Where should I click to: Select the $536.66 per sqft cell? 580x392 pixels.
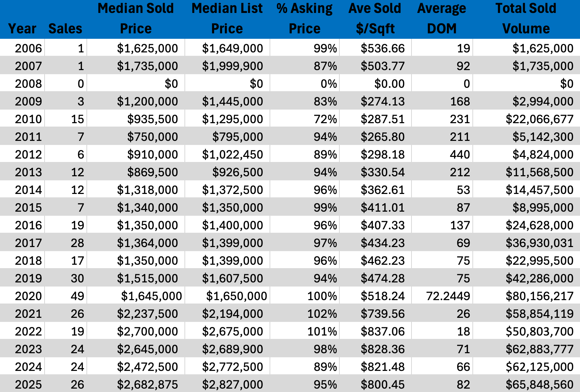point(383,48)
